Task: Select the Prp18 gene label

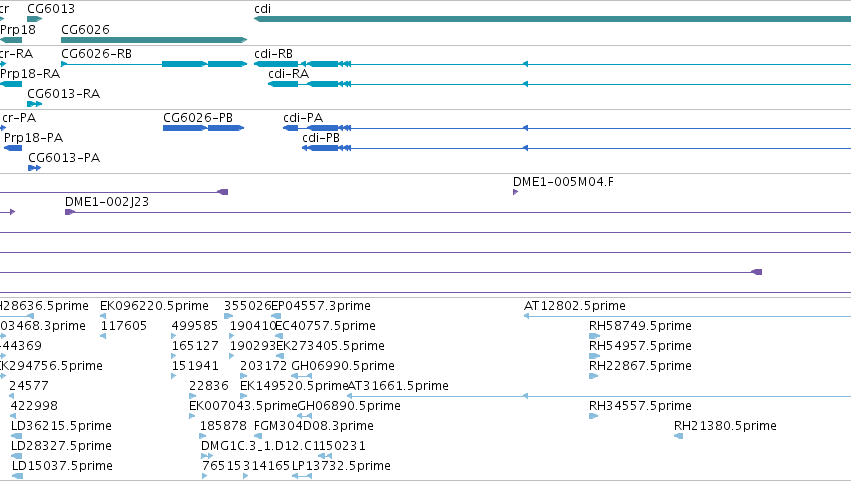Action: (18, 29)
